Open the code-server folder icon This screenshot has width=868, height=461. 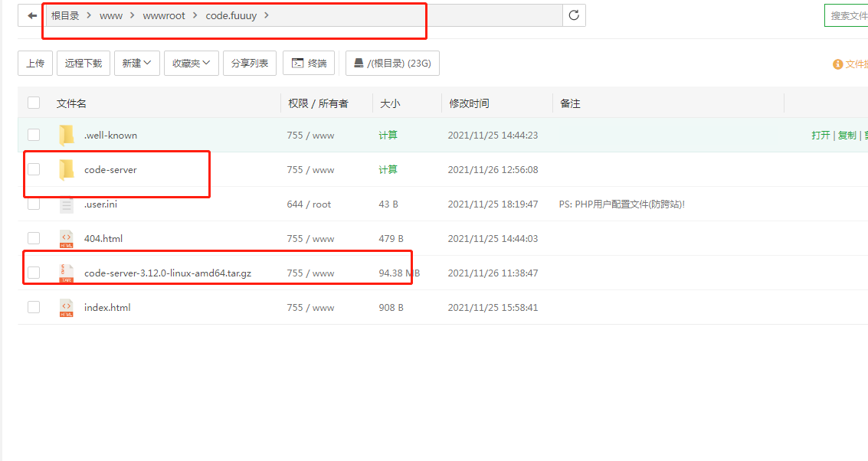coord(67,169)
